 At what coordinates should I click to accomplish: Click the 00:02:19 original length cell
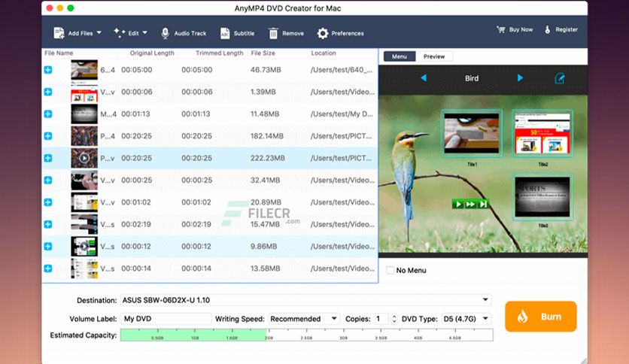coord(136,224)
